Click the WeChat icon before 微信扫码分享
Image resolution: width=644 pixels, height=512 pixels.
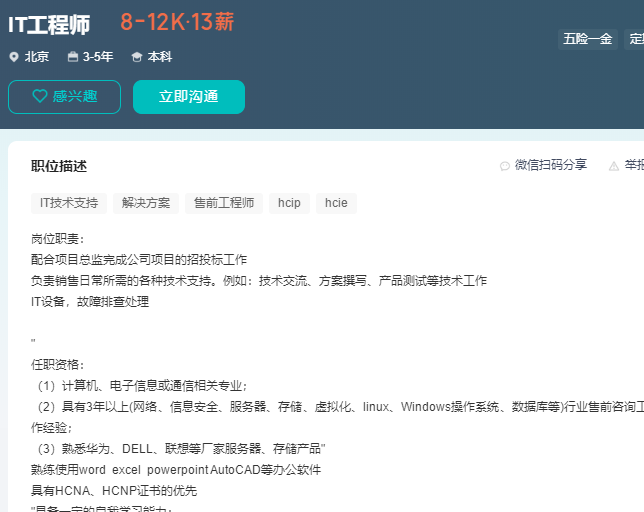click(x=505, y=166)
